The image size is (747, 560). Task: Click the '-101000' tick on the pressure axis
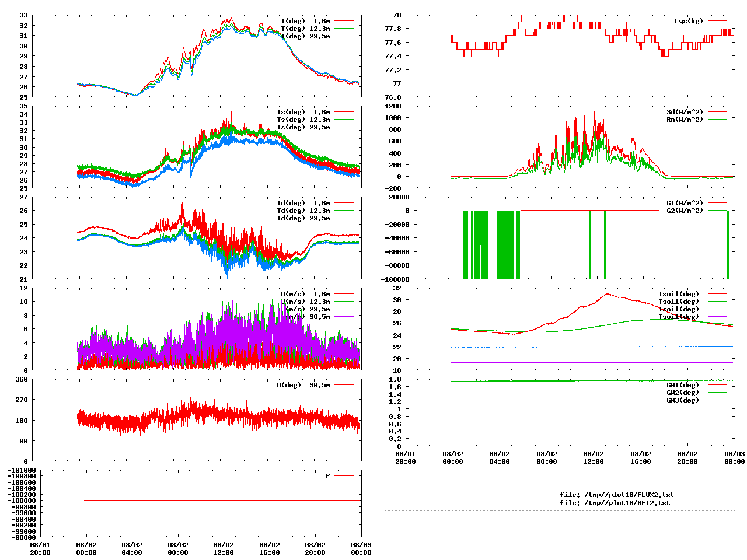(x=21, y=470)
